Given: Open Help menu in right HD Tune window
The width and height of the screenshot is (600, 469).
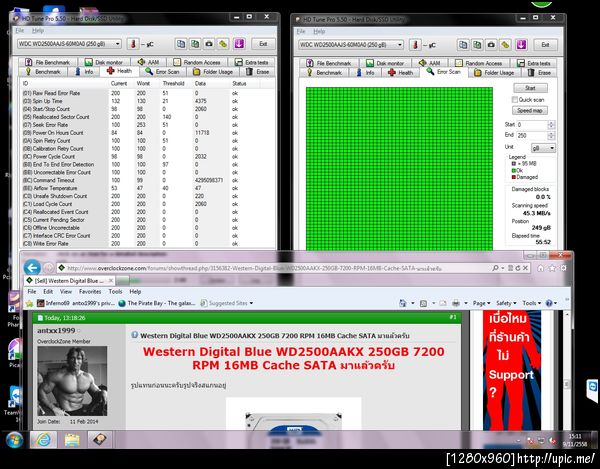Looking at the screenshot, I should [x=319, y=31].
